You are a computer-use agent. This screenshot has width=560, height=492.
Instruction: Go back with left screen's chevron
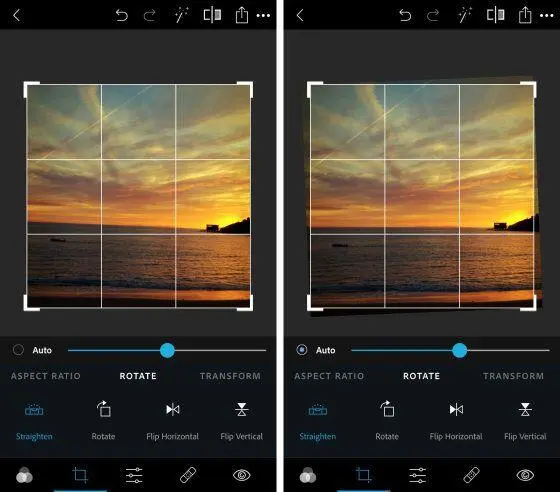click(16, 15)
